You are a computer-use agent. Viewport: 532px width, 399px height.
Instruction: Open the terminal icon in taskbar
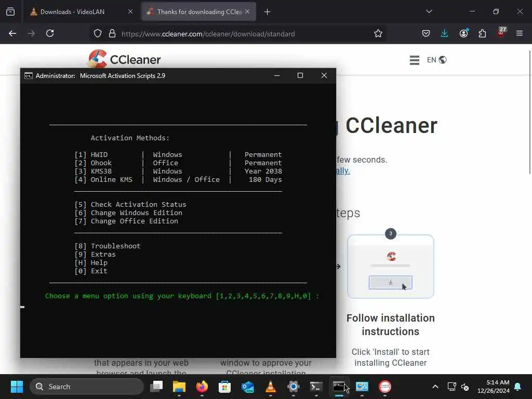(316, 387)
